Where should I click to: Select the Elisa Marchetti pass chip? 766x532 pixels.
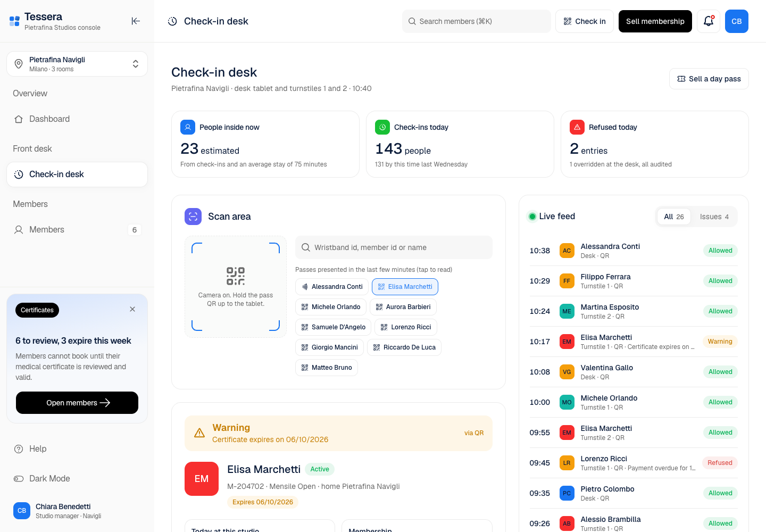point(405,287)
